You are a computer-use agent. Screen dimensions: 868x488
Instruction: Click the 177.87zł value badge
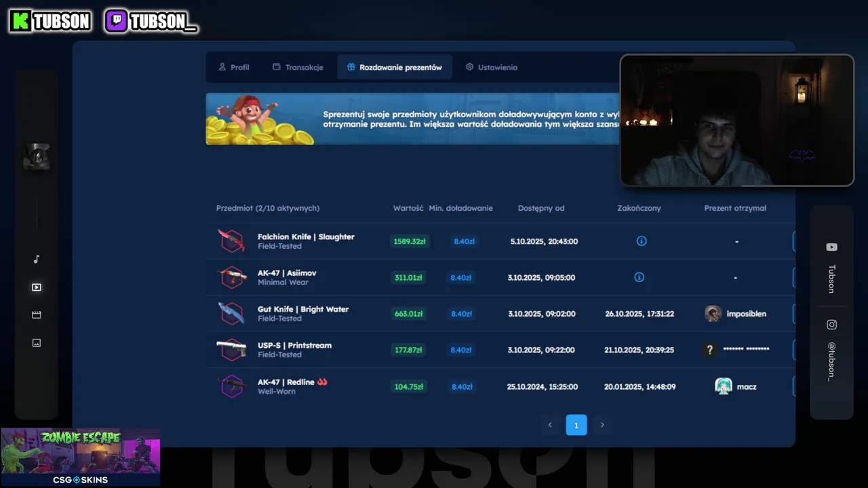pyautogui.click(x=408, y=350)
